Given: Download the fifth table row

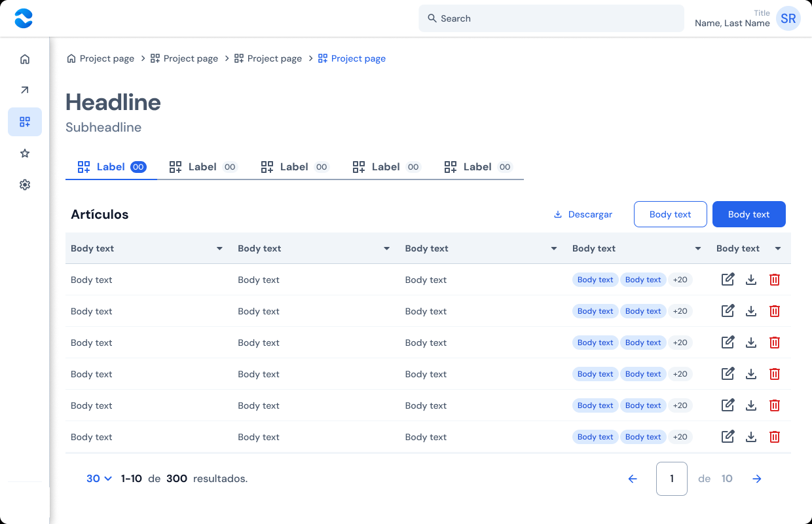Looking at the screenshot, I should pos(751,405).
